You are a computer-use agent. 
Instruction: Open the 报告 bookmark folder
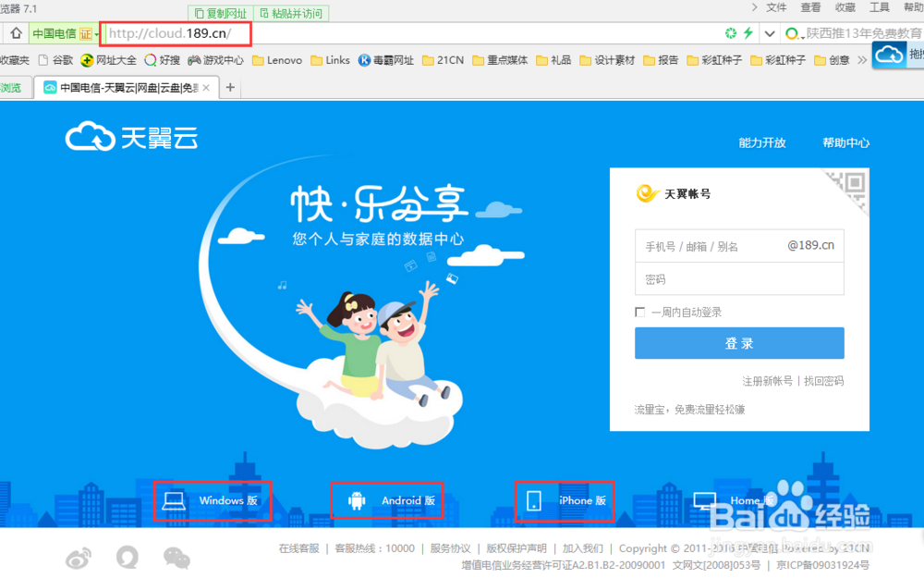click(x=661, y=60)
